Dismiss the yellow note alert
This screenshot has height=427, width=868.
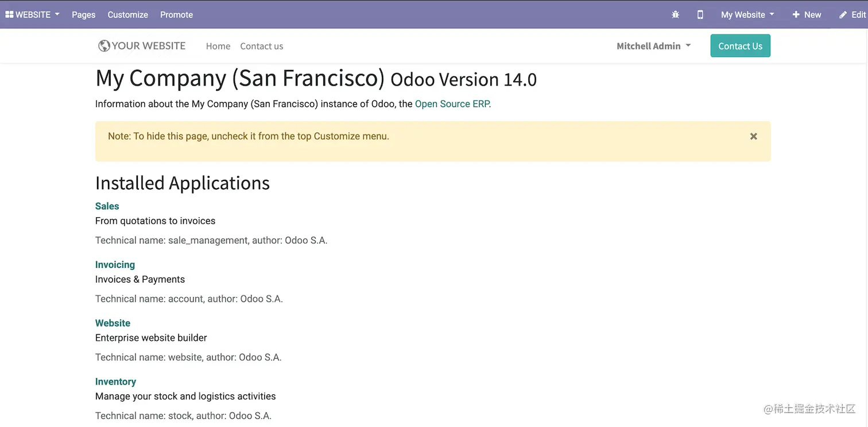tap(753, 136)
